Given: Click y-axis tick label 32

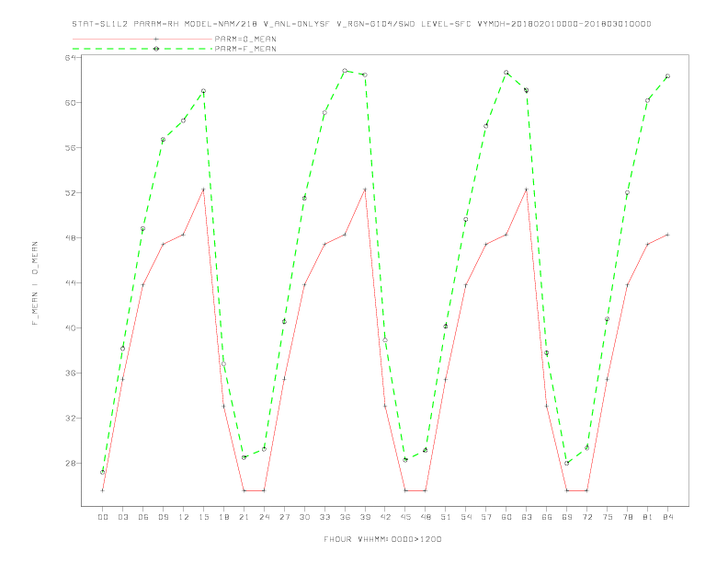Looking at the screenshot, I should click(x=70, y=418).
